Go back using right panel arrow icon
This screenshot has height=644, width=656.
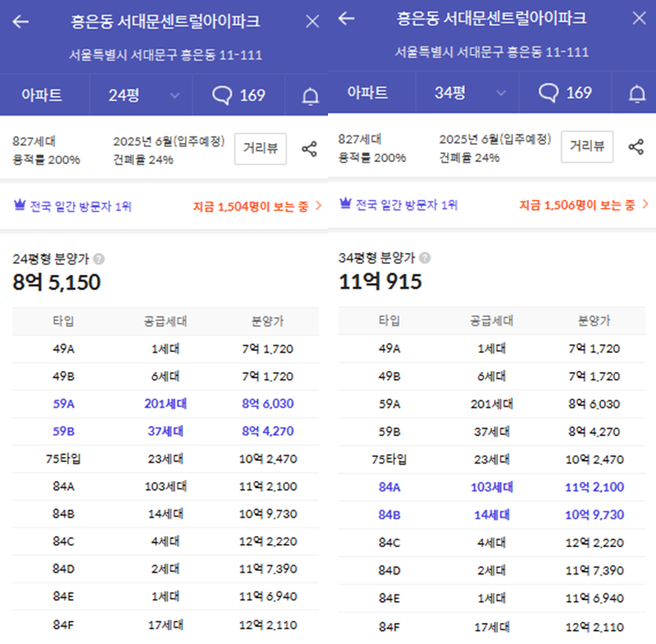346,18
